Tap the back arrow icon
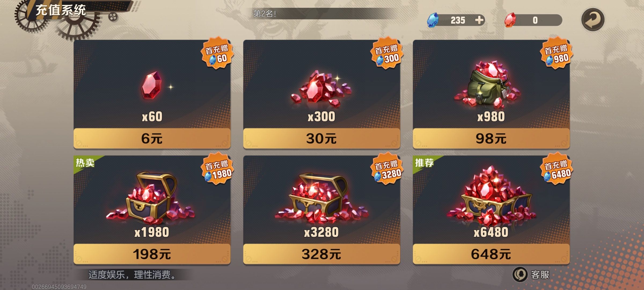Image resolution: width=644 pixels, height=290 pixels. pos(593,20)
